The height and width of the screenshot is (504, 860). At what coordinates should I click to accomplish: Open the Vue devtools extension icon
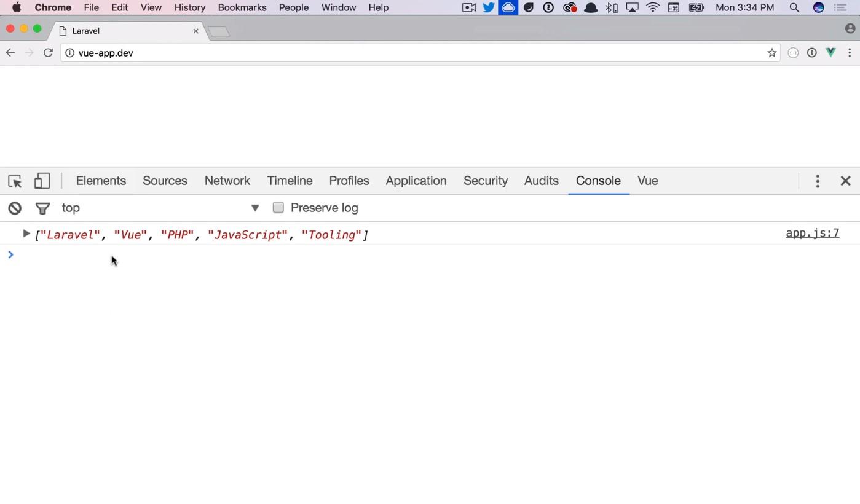pos(830,53)
